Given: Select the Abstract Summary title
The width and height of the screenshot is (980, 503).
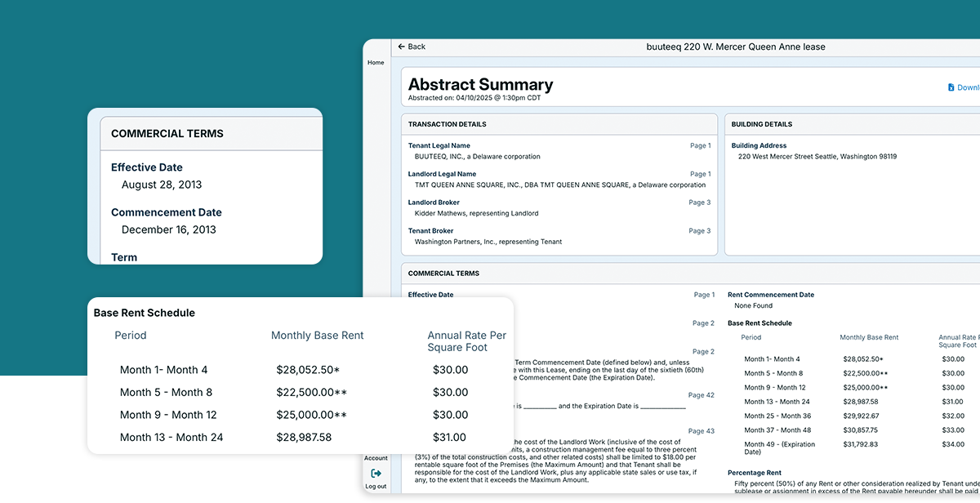Looking at the screenshot, I should [480, 84].
